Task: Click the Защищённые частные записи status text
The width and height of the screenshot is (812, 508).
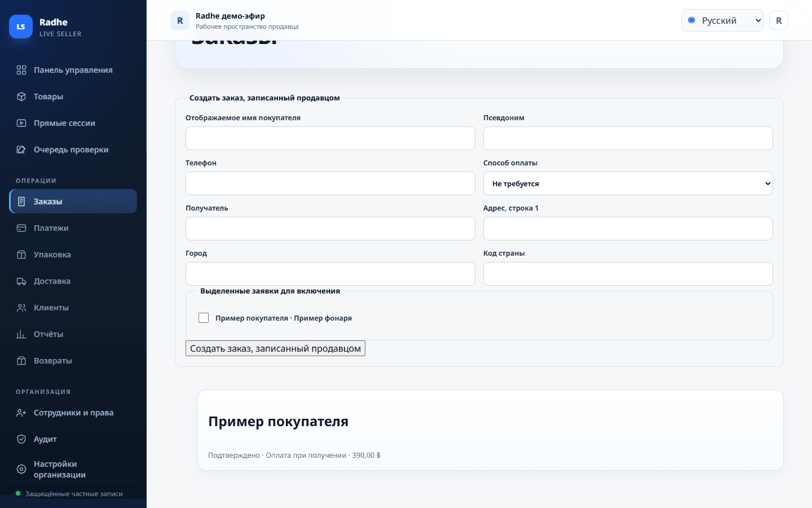Action: (x=74, y=494)
